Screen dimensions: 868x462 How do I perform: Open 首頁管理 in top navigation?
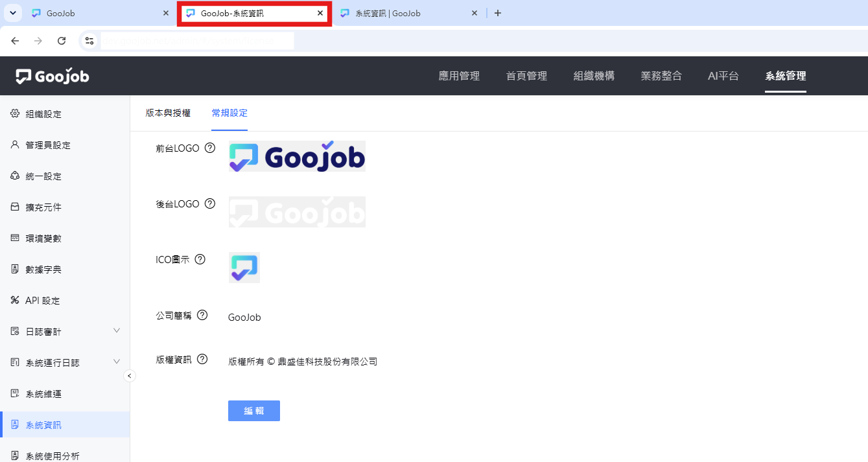(x=526, y=76)
